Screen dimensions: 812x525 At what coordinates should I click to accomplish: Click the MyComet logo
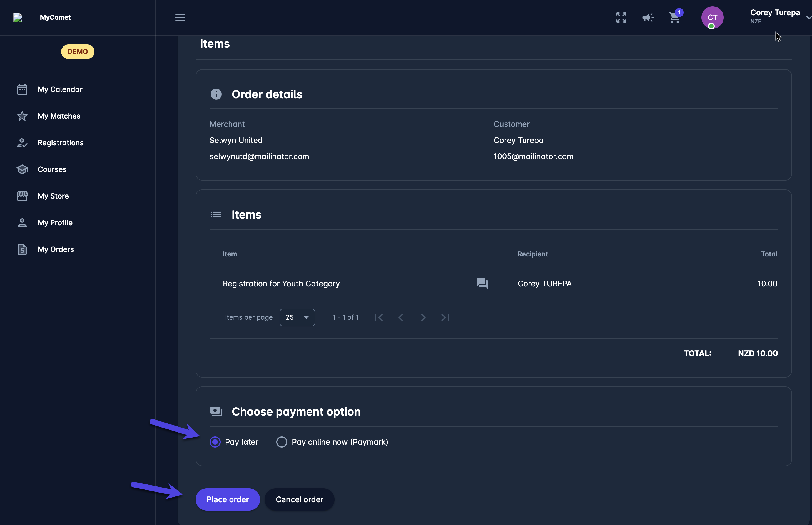[x=18, y=17]
